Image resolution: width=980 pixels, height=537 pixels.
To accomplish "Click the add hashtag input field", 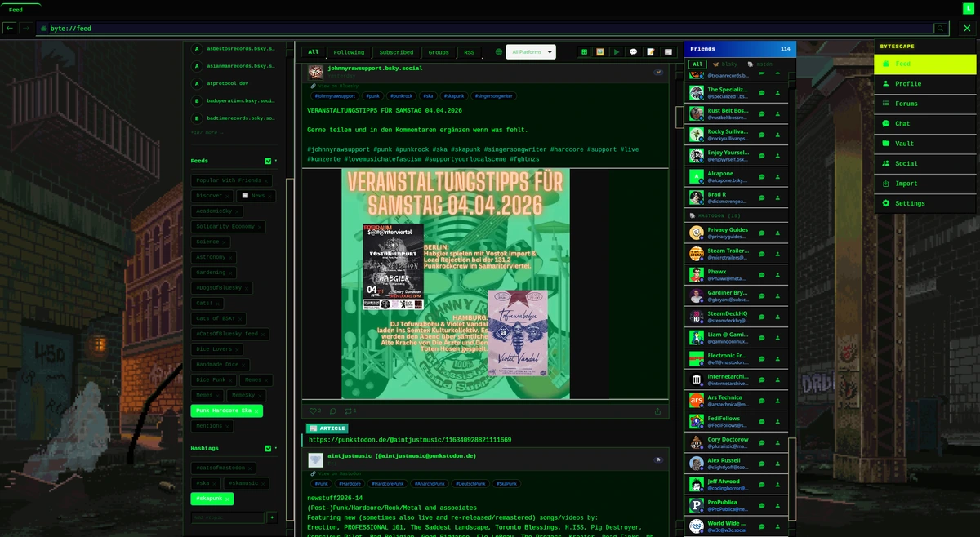I will click(227, 517).
